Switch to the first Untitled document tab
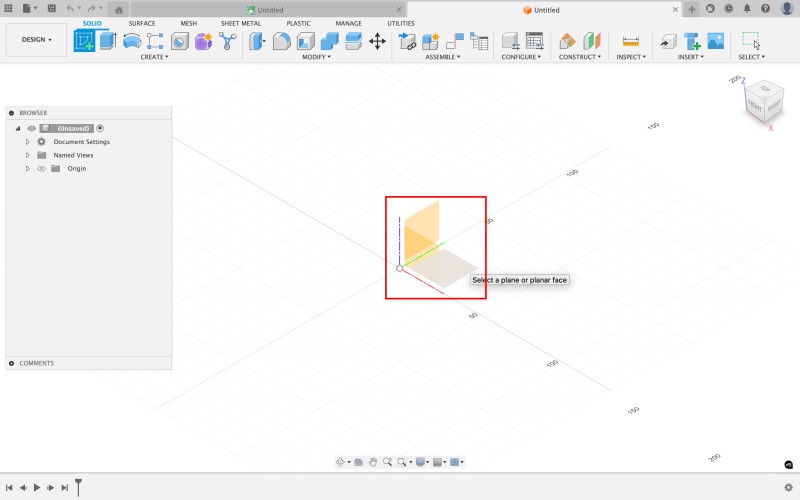 [x=269, y=10]
